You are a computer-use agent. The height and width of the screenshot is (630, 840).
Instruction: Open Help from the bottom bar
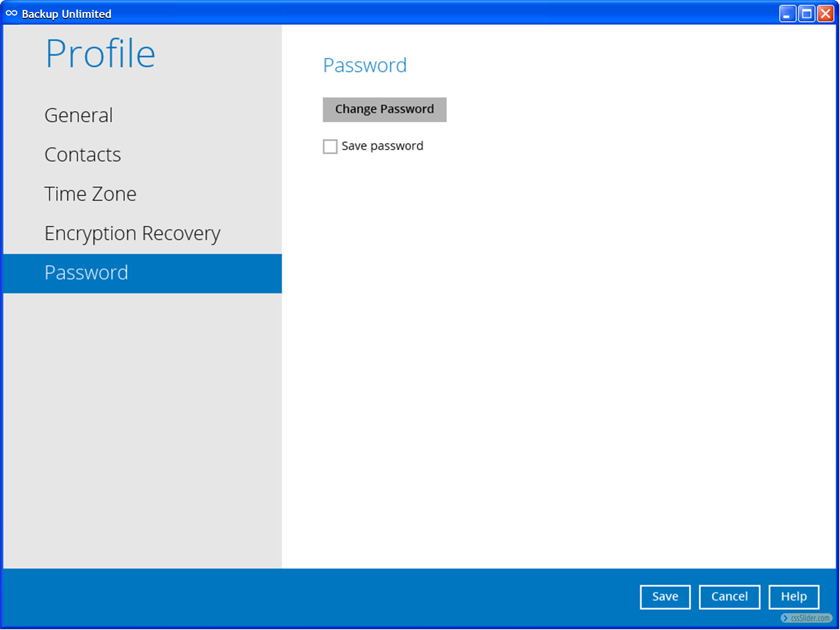pos(793,597)
